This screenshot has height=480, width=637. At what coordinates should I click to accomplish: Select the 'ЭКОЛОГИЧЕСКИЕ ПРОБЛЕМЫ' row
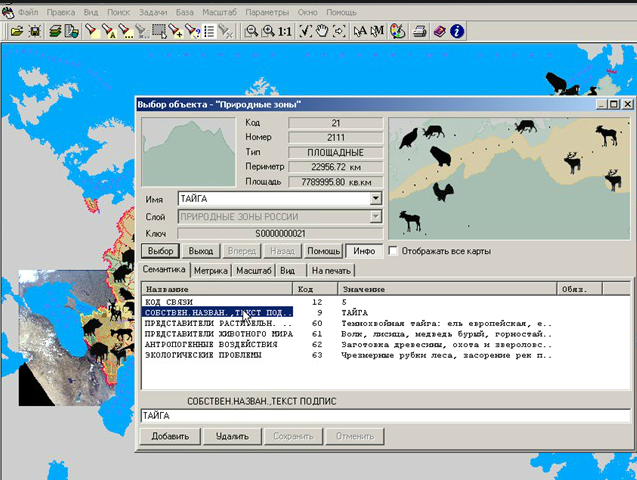203,355
